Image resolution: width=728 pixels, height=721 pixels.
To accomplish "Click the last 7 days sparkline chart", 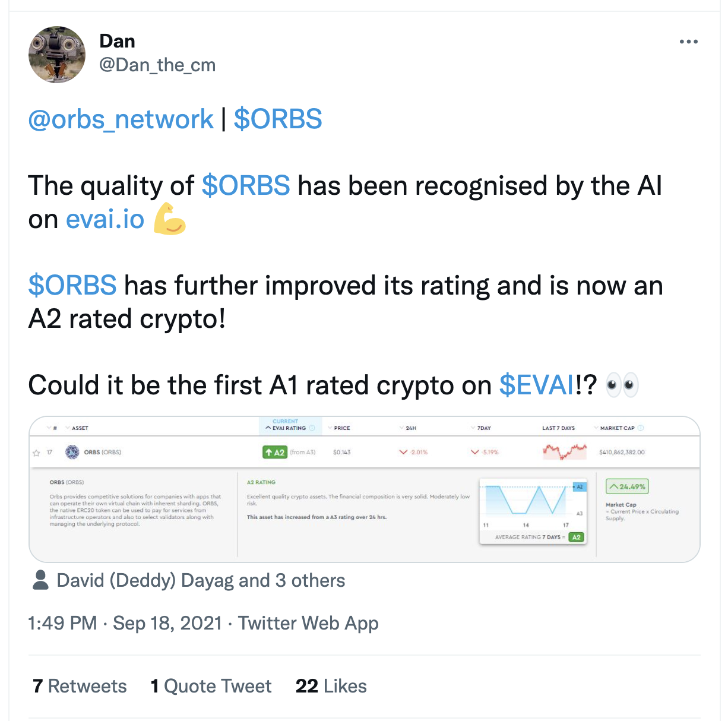I will [x=564, y=452].
